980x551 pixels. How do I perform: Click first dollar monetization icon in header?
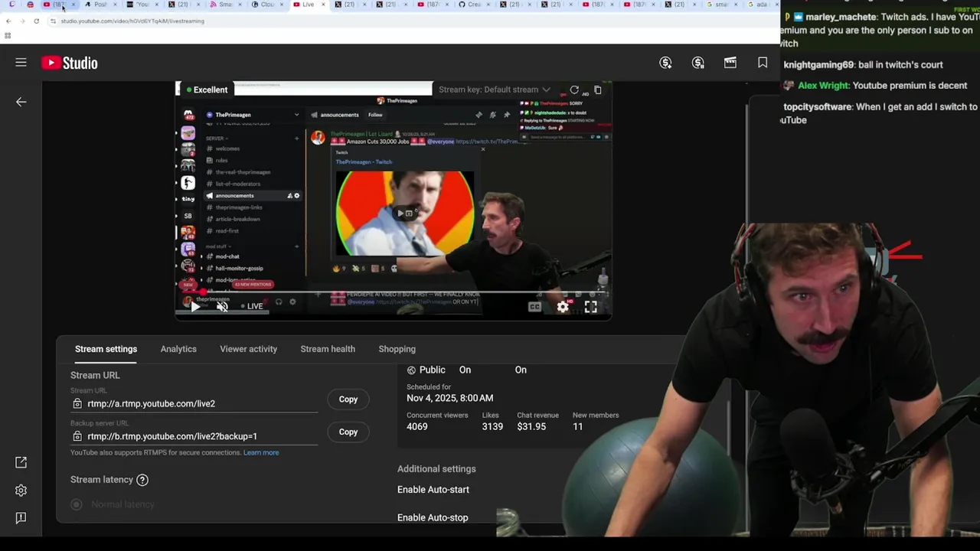666,63
